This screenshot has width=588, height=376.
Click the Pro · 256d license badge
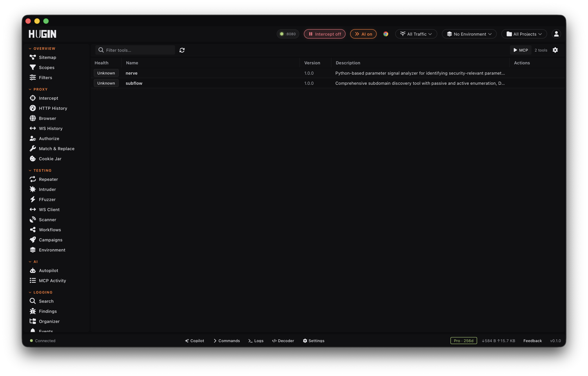463,341
